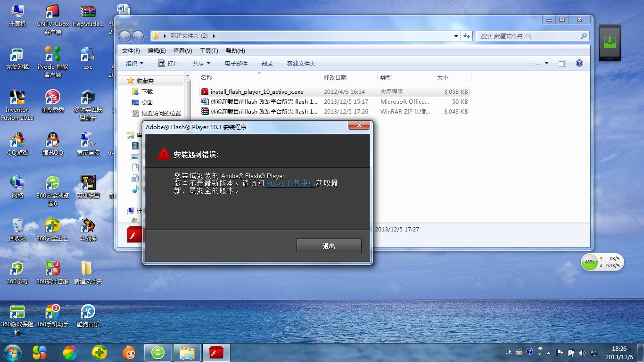Open the Player下载中心 link
This screenshot has width=644, height=362.
click(x=290, y=183)
